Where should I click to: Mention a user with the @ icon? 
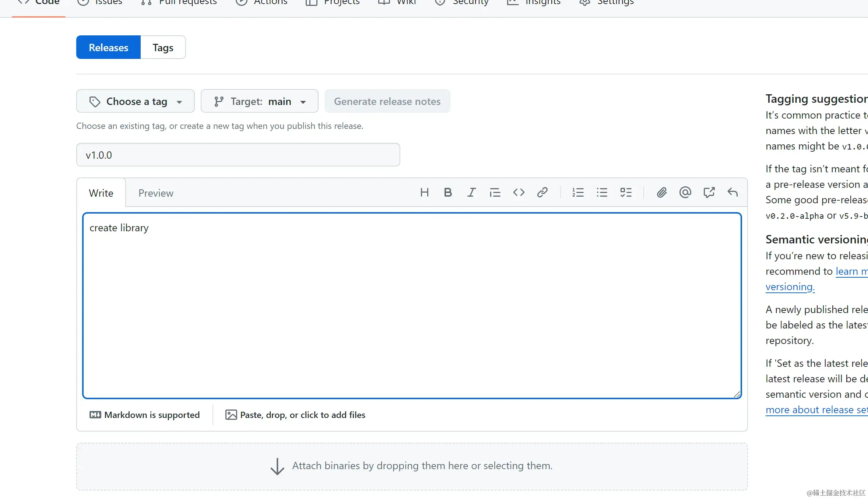685,192
